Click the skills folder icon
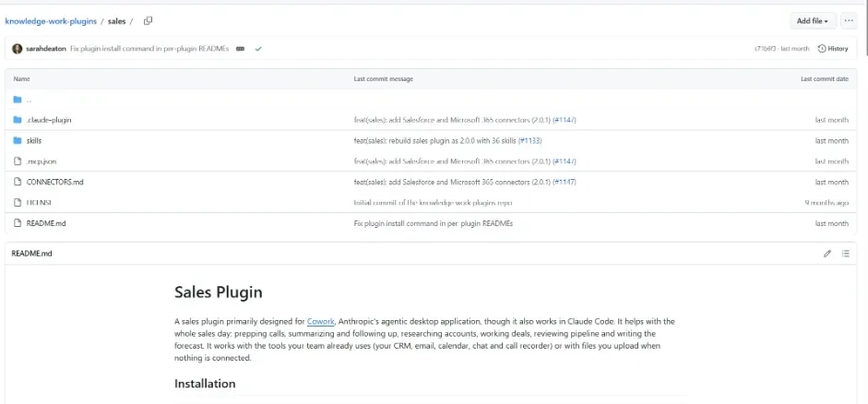Image resolution: width=868 pixels, height=404 pixels. pos(18,140)
